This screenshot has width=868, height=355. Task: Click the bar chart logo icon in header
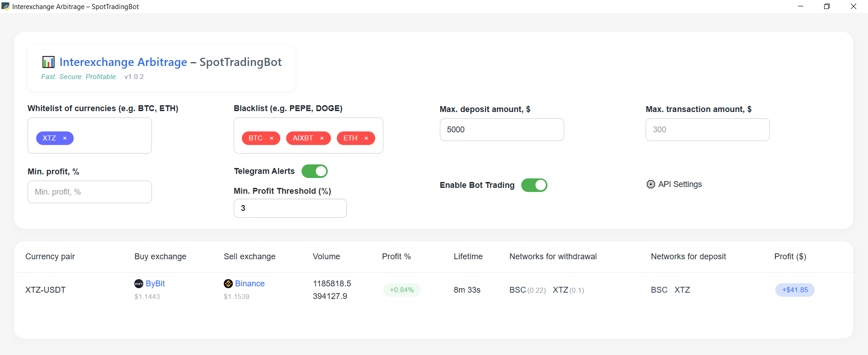click(48, 62)
